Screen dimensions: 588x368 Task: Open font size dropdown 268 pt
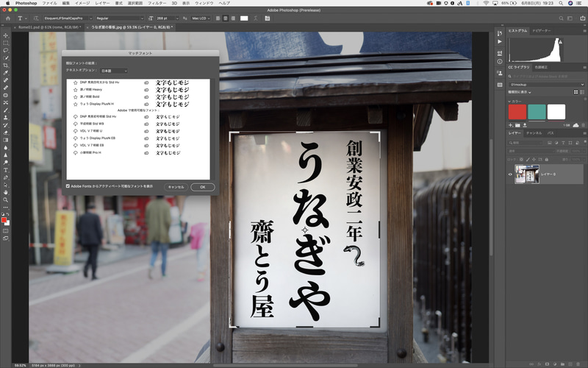(x=168, y=18)
